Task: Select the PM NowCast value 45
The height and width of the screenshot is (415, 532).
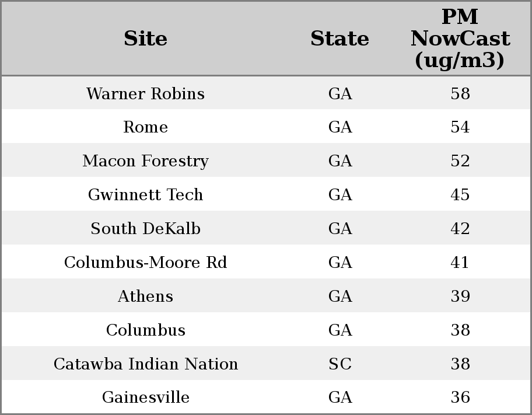Action: (460, 195)
